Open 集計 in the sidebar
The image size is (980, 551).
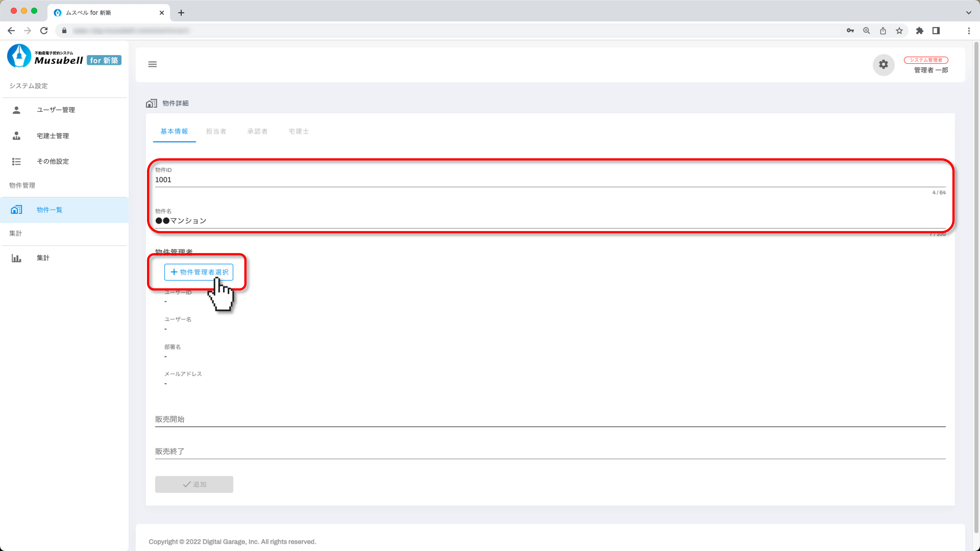[x=43, y=258]
